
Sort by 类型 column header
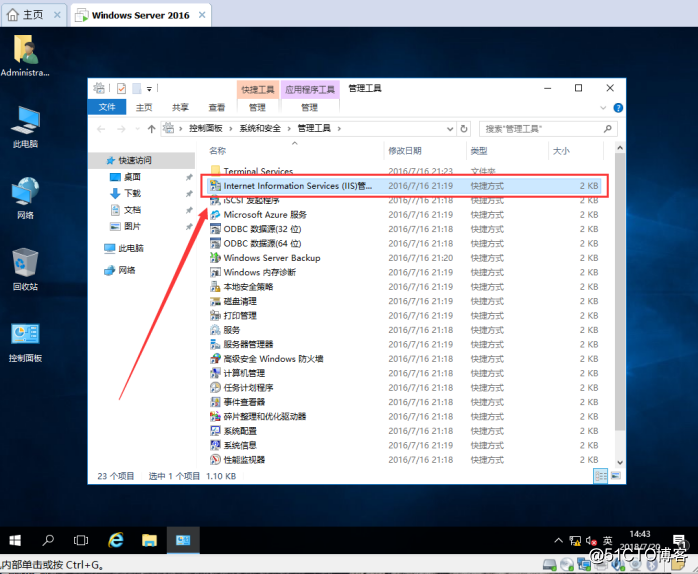(x=479, y=151)
